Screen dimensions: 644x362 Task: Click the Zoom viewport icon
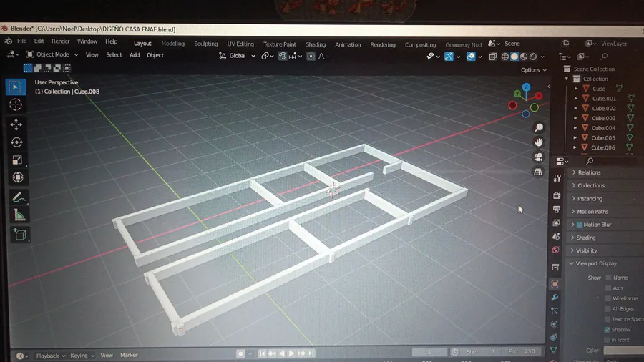coord(538,127)
